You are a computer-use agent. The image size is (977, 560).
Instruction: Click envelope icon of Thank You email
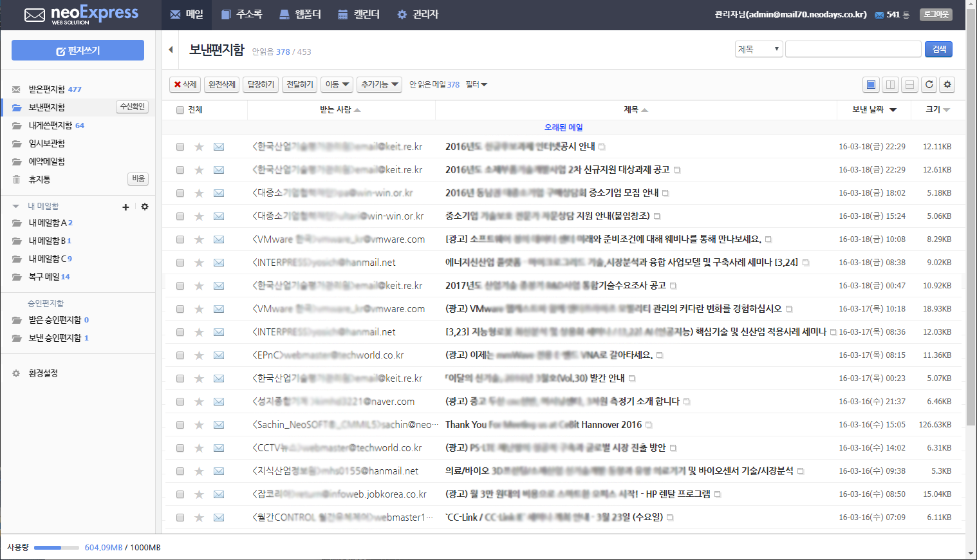219,425
